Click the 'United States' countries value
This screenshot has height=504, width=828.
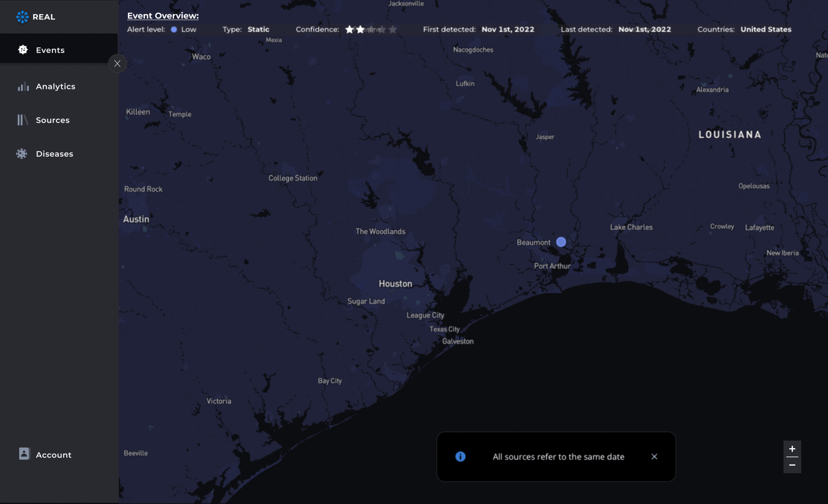point(766,29)
